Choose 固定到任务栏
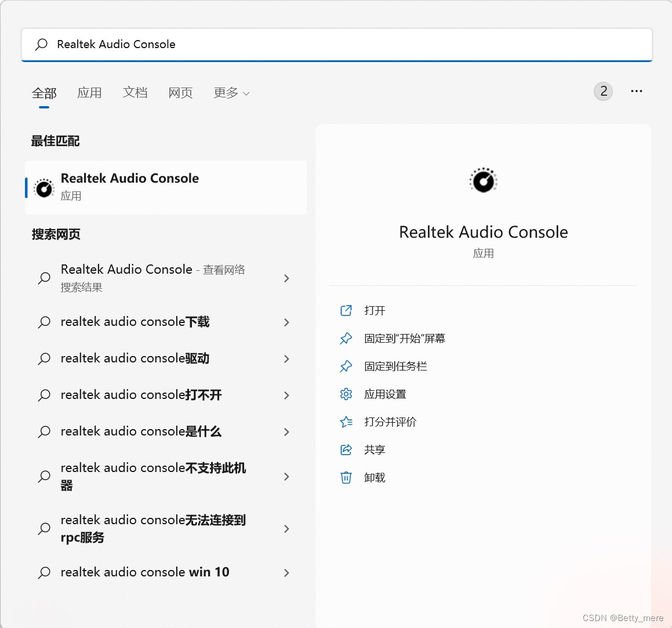 point(395,366)
